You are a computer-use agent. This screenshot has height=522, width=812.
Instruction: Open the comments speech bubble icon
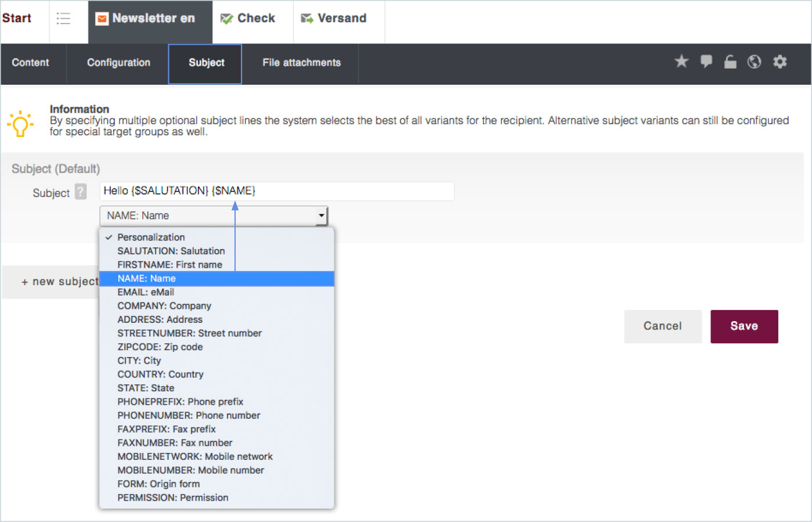tap(706, 62)
